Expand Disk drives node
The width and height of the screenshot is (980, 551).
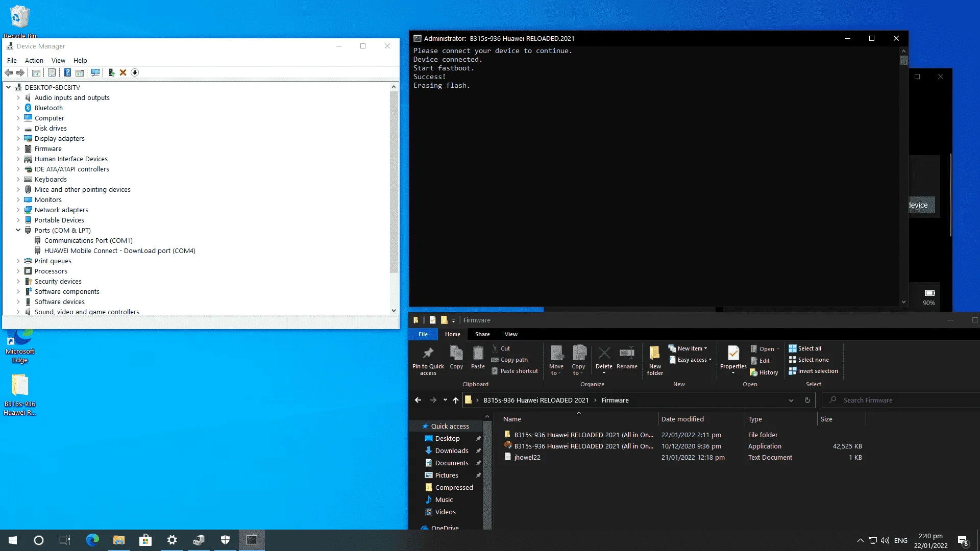pyautogui.click(x=18, y=128)
